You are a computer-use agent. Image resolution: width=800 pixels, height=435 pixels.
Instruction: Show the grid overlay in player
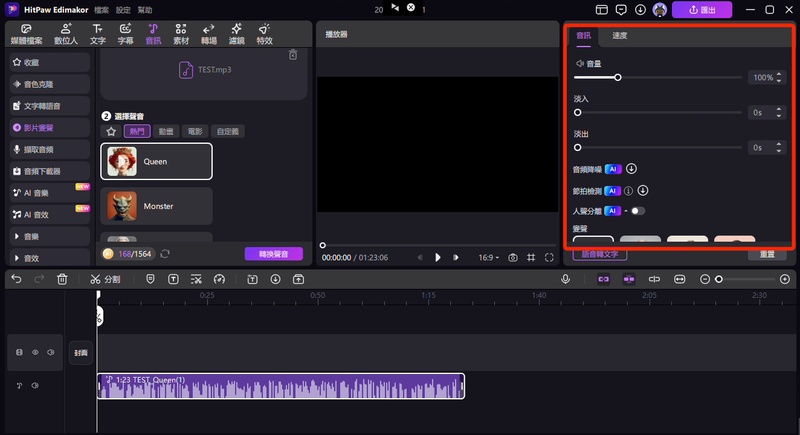531,258
